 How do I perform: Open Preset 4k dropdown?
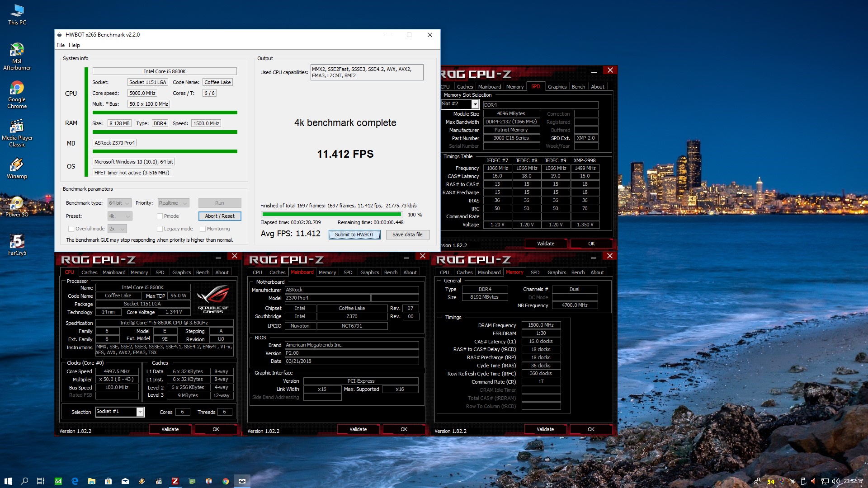(120, 216)
